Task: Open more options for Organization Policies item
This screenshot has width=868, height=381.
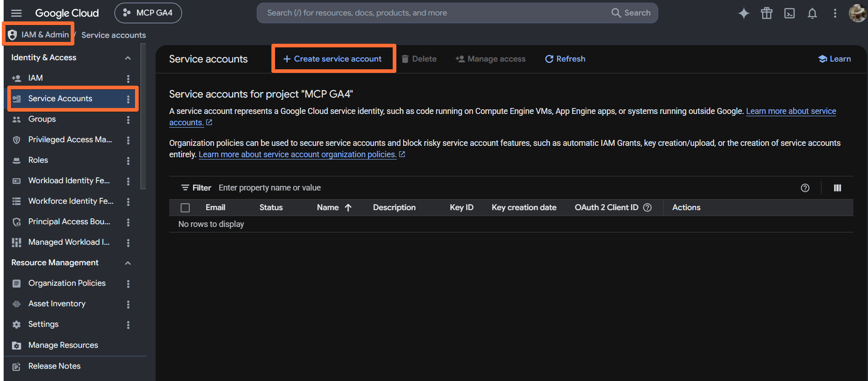Action: [x=128, y=283]
